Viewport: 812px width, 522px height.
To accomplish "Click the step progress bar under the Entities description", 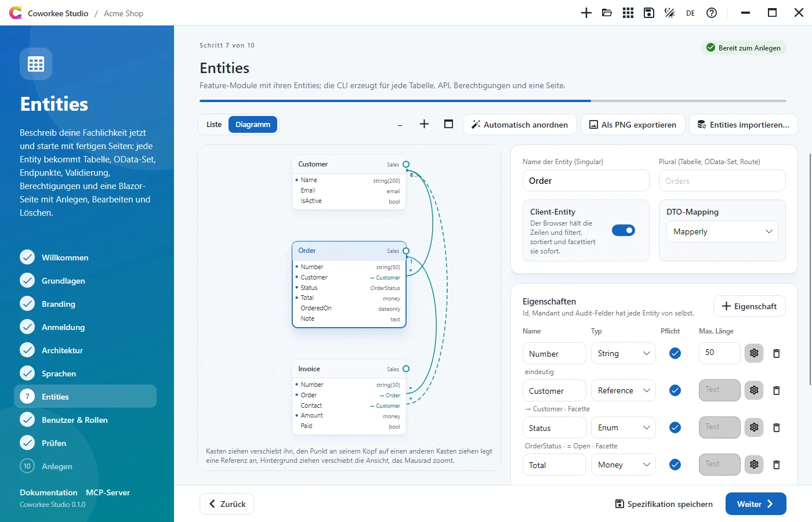I will (x=493, y=101).
